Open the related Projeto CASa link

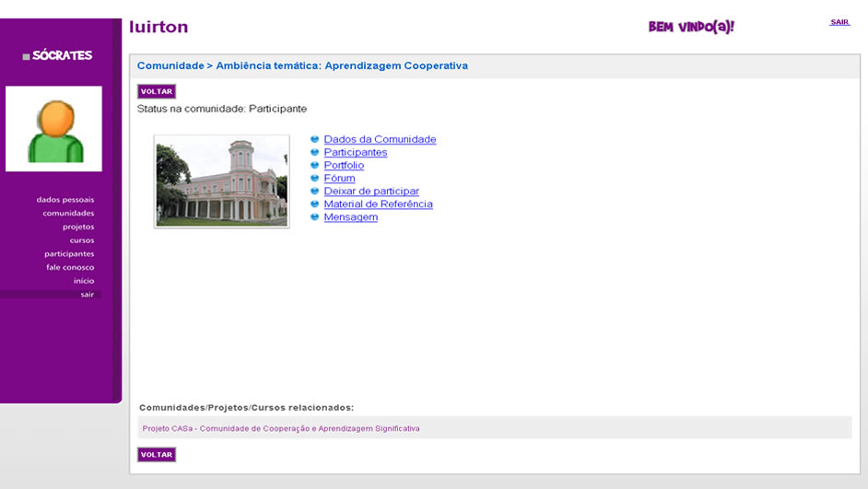pyautogui.click(x=281, y=429)
